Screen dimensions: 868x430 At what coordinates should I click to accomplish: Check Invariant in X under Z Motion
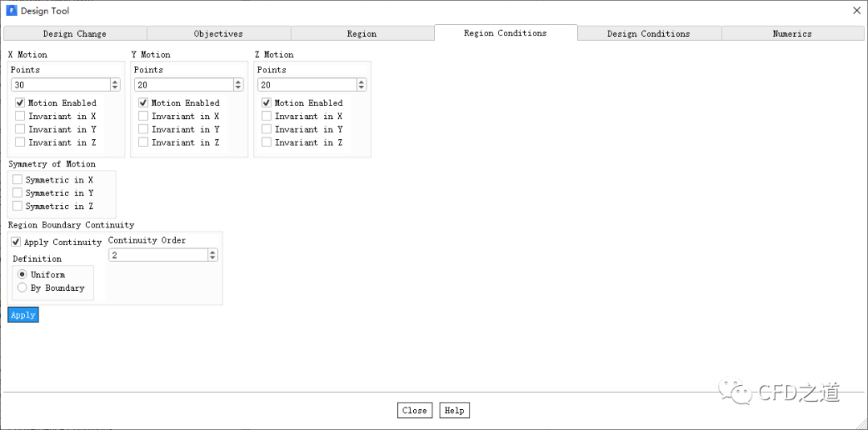[266, 117]
